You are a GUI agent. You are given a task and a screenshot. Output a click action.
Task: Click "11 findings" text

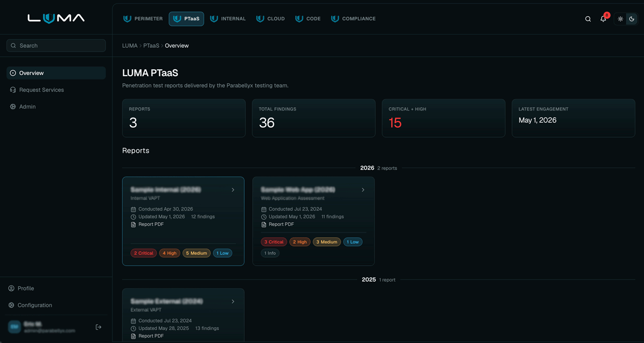333,217
